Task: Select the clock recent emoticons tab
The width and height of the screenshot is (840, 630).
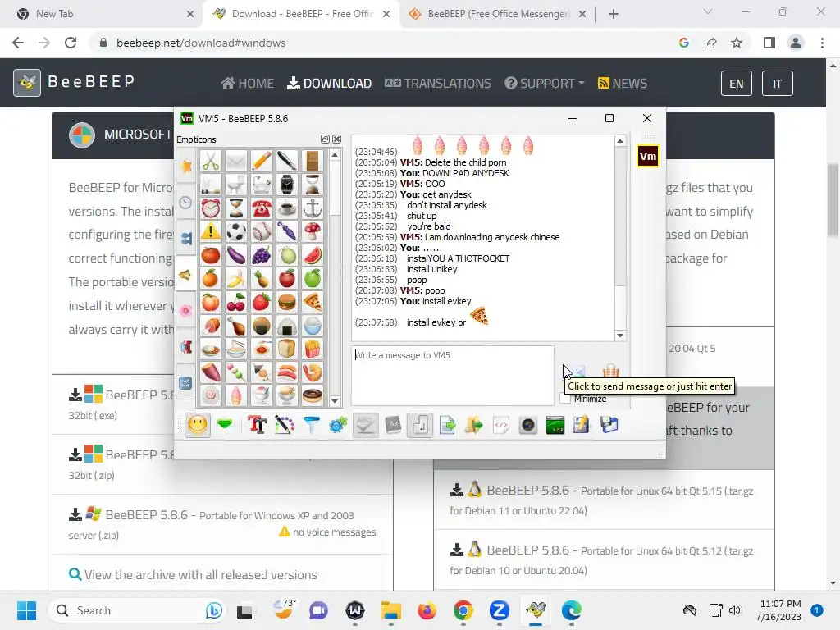Action: [186, 203]
